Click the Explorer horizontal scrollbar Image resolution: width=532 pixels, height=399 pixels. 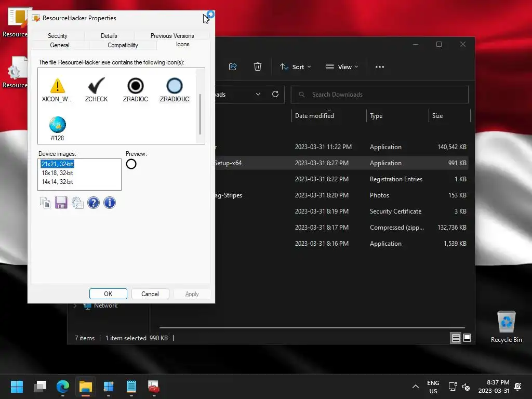click(312, 328)
